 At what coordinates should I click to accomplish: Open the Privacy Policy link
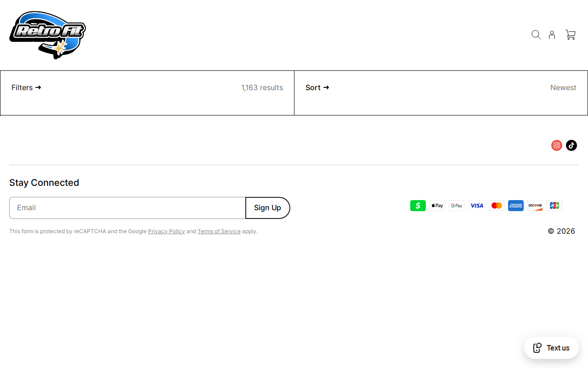[166, 231]
